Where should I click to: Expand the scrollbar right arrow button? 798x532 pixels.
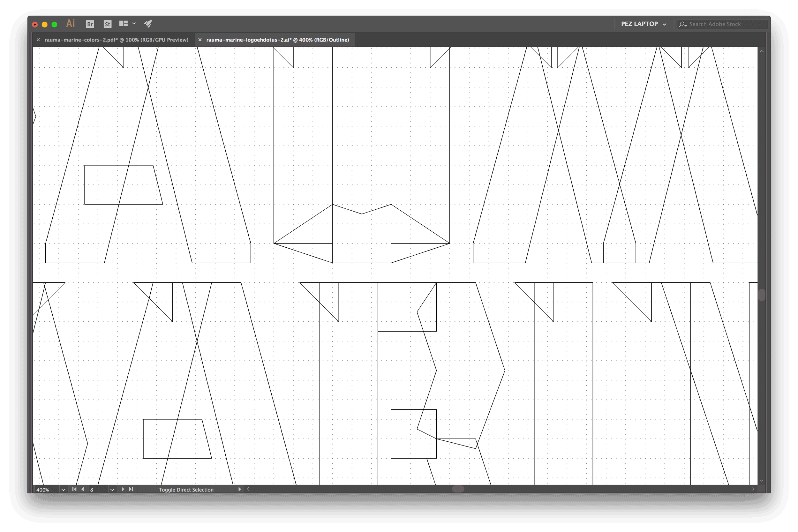coord(754,489)
